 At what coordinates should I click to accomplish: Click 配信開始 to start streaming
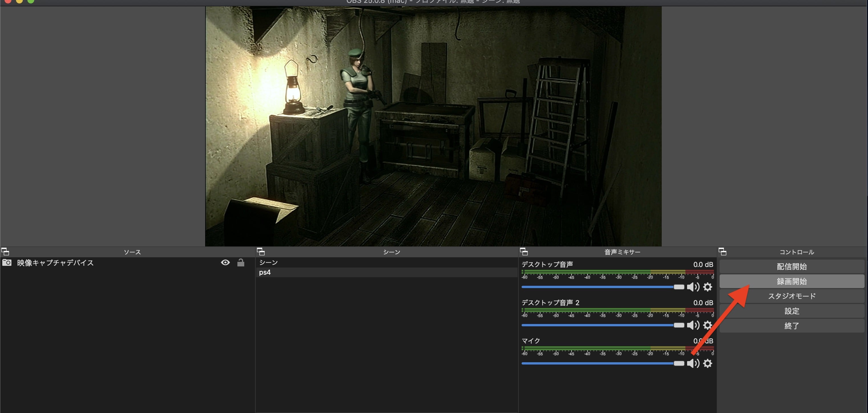792,266
